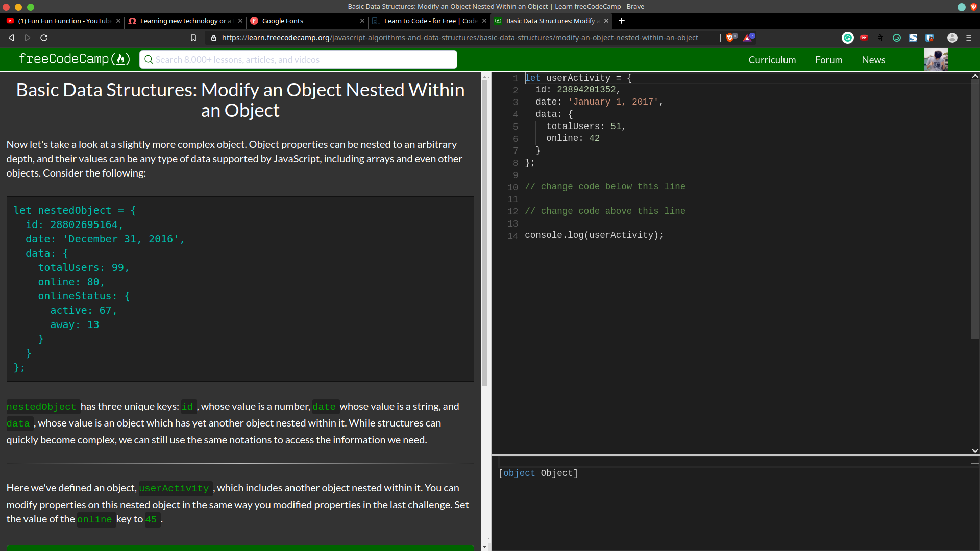Open the Curriculum link
The image size is (980, 551).
(x=772, y=60)
